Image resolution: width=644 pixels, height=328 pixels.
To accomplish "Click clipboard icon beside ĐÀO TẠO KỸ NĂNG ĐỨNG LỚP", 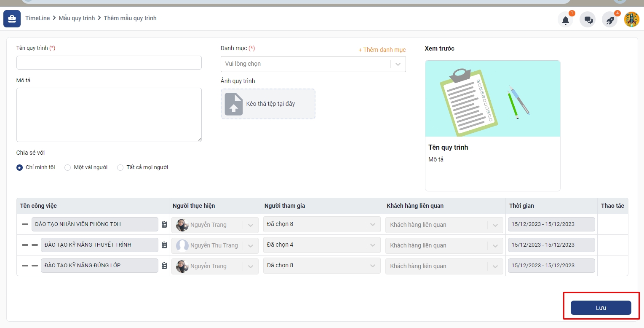I will pos(164,266).
